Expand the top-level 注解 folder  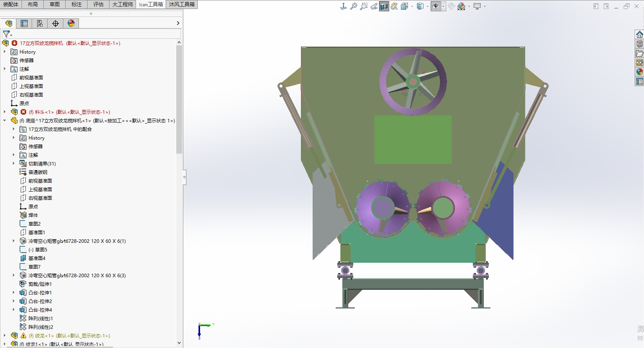tap(5, 69)
